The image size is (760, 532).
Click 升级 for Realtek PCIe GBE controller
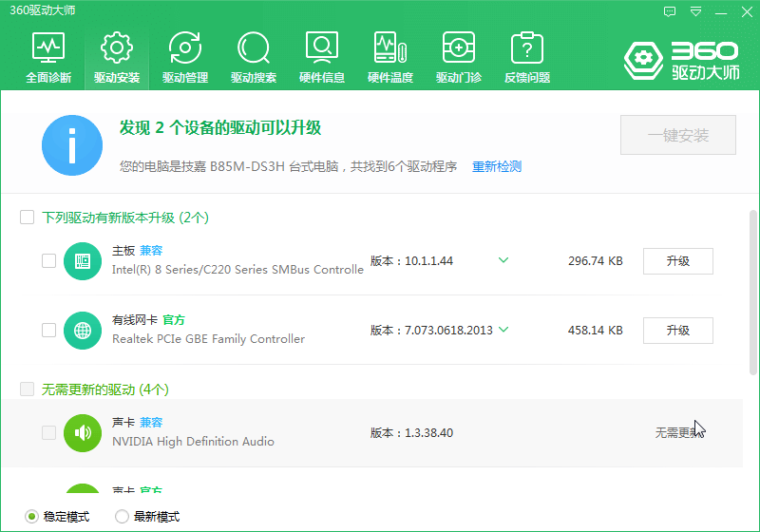(x=677, y=330)
